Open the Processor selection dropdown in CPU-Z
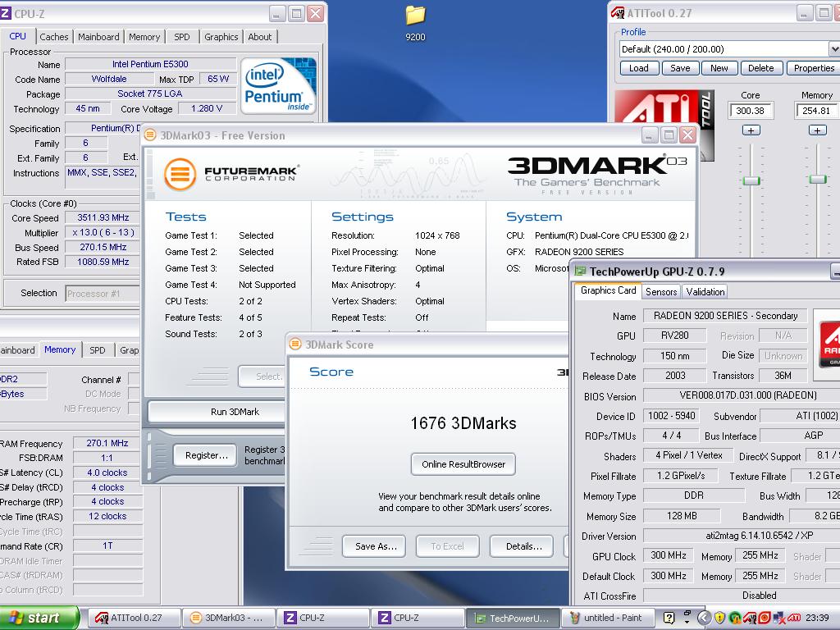This screenshot has width=840, height=630. [x=103, y=294]
